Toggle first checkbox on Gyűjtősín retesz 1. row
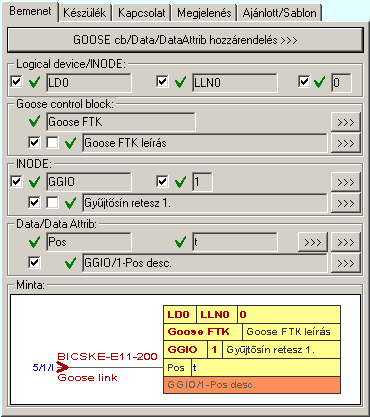The height and width of the screenshot is (417, 370). tap(34, 202)
